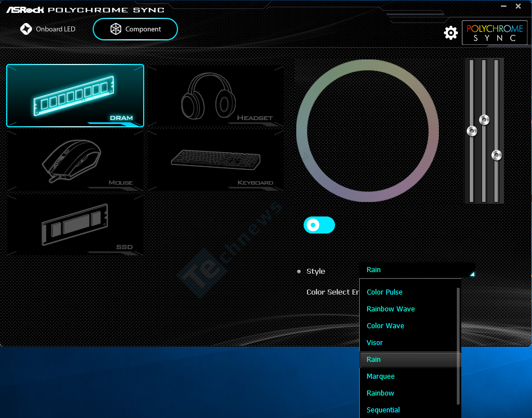
Task: Collapse the Style dropdown showing Rain
Action: [x=417, y=270]
